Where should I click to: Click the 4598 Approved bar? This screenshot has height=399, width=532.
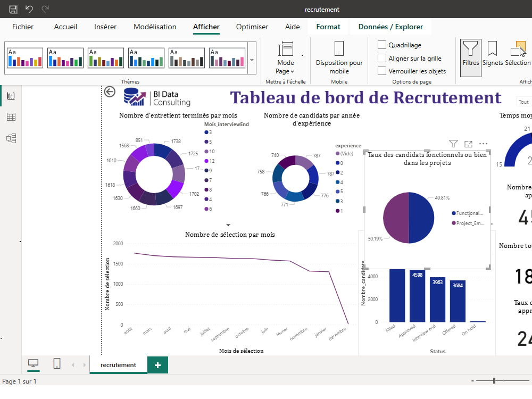click(417, 296)
